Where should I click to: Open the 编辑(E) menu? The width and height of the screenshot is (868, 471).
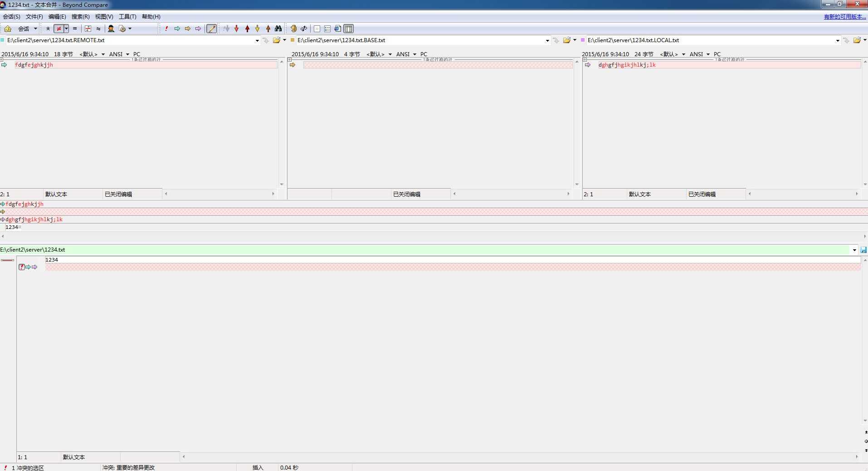[x=57, y=17]
